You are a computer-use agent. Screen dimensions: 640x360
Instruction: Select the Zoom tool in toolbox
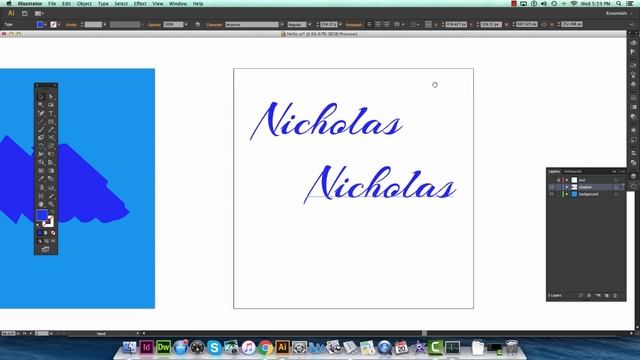(51, 204)
